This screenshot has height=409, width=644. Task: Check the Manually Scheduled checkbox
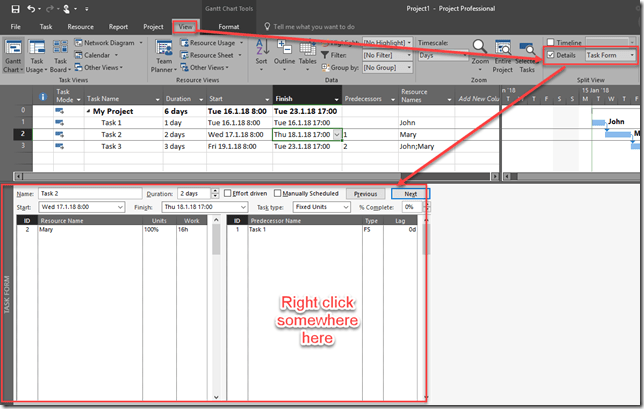pyautogui.click(x=277, y=193)
